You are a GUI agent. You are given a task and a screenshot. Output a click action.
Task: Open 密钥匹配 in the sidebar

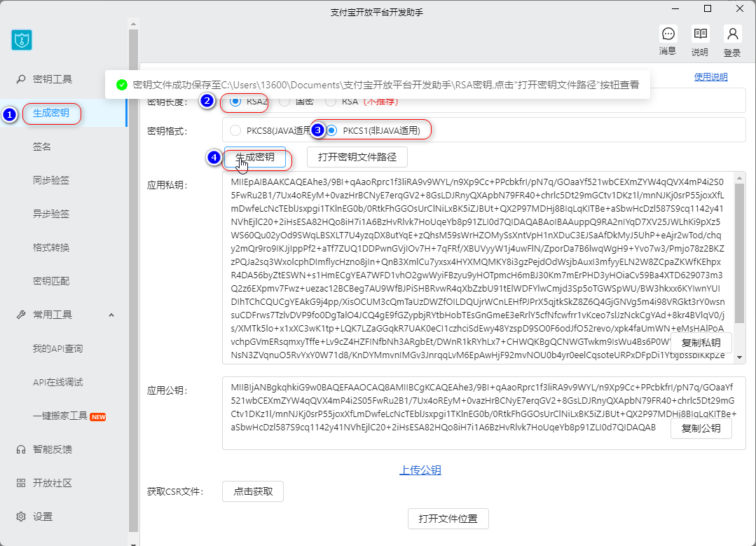(x=51, y=281)
